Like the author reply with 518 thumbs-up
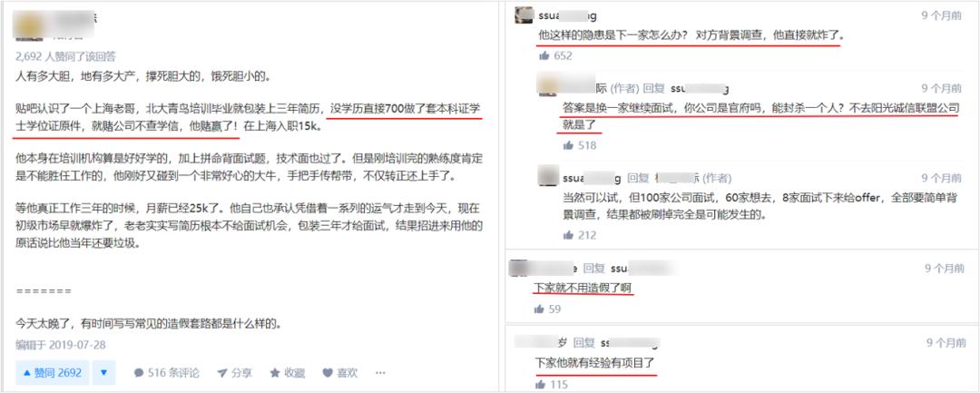 (x=568, y=145)
